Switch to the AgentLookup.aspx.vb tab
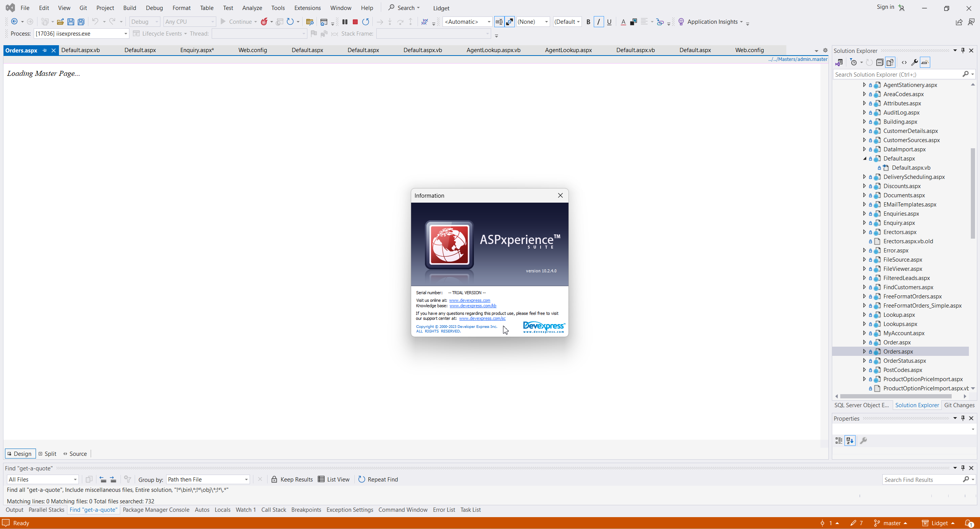The width and height of the screenshot is (980, 529). [x=493, y=50]
